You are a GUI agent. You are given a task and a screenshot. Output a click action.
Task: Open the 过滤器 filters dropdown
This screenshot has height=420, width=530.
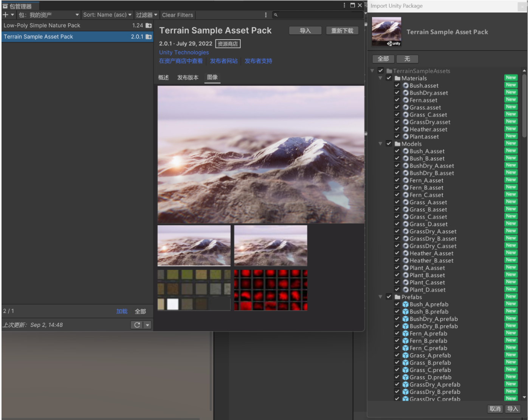coord(147,15)
